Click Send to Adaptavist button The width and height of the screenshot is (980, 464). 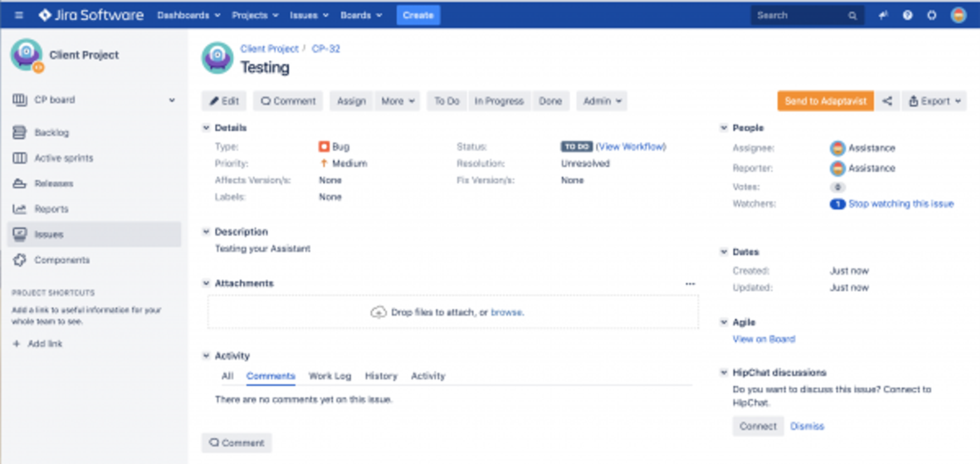[825, 101]
